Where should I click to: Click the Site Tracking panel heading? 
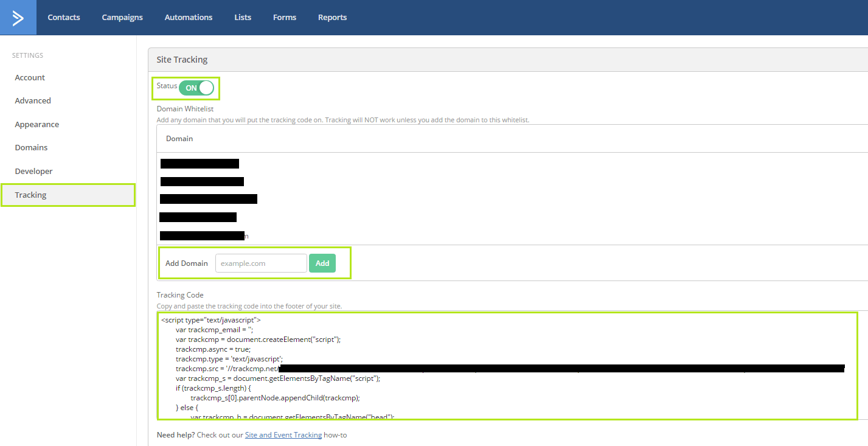point(182,60)
